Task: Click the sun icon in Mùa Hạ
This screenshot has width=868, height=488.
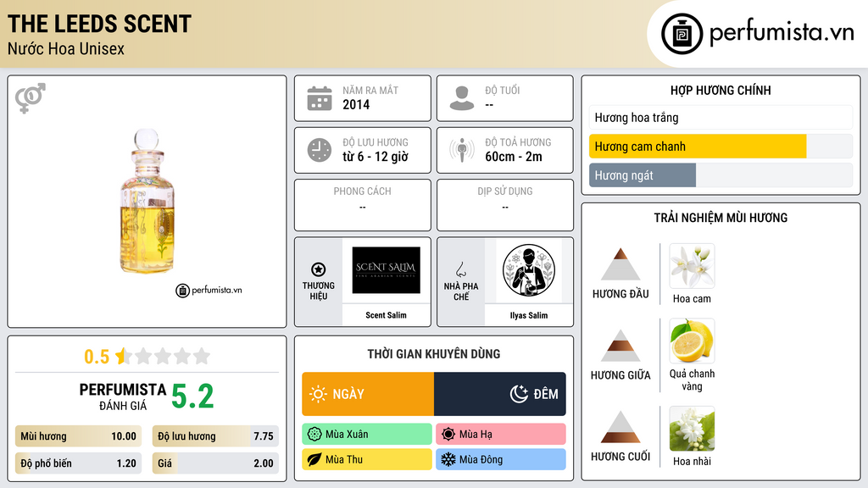Action: 448,435
